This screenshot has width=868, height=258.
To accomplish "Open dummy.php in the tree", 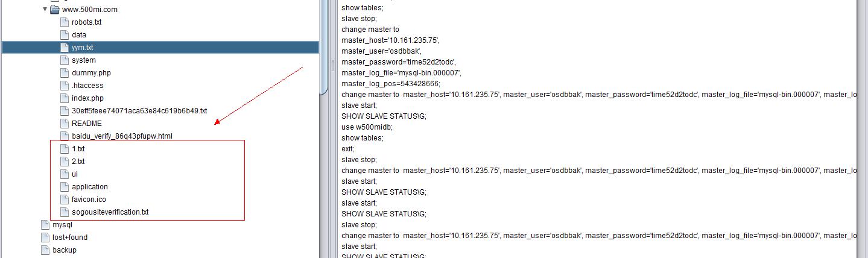I will (91, 73).
